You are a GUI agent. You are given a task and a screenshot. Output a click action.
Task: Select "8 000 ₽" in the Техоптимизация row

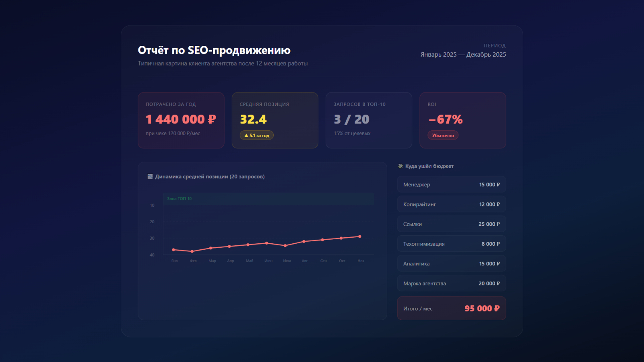tap(491, 244)
